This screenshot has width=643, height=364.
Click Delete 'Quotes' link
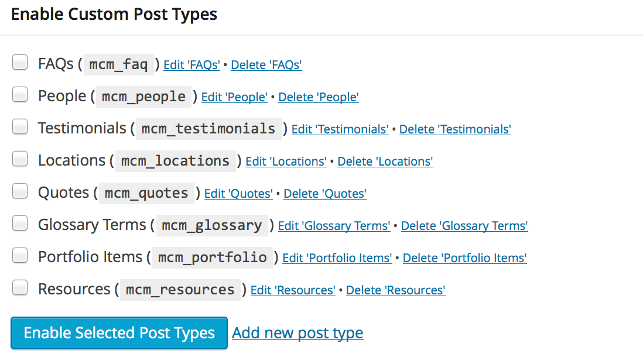point(324,194)
